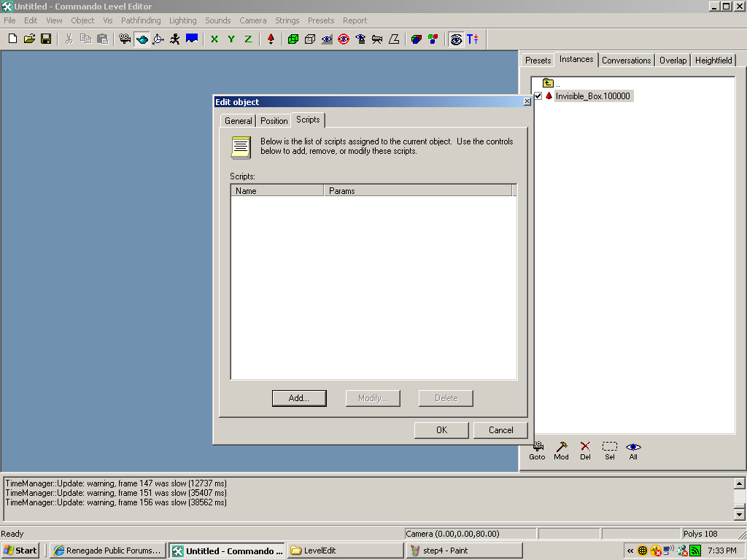This screenshot has height=560, width=747.
Task: Open the Heightfield tab
Action: (x=713, y=61)
